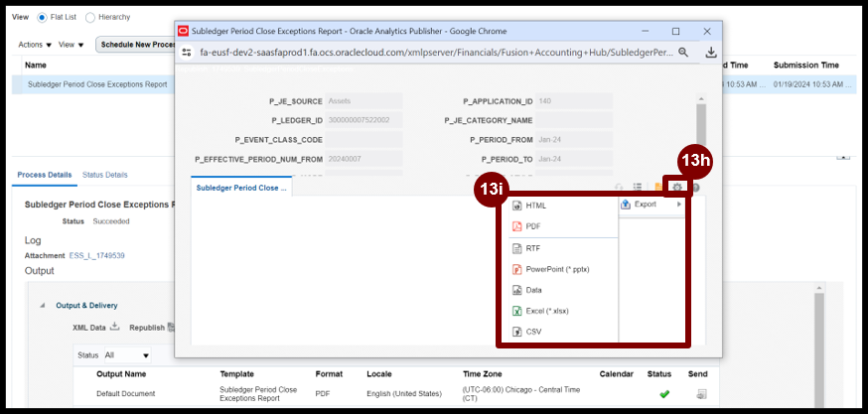Click the Republish icon

172,327
